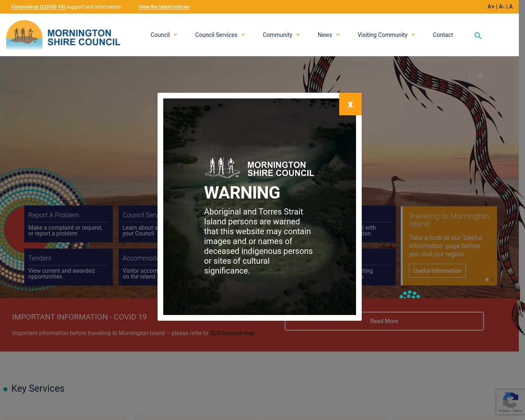Open the Coronavirus (COVID-19) support link
The width and height of the screenshot is (525, 420).
point(38,7)
